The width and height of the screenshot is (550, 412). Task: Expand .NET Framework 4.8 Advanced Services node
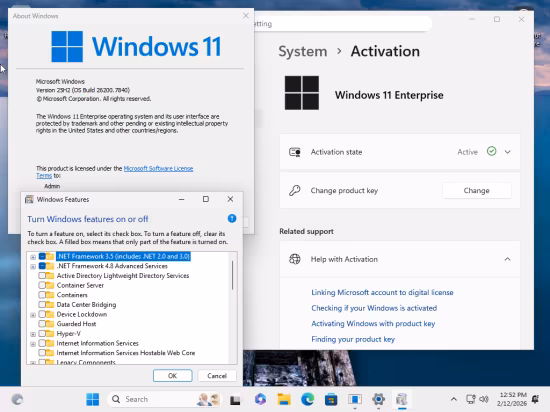point(33,266)
